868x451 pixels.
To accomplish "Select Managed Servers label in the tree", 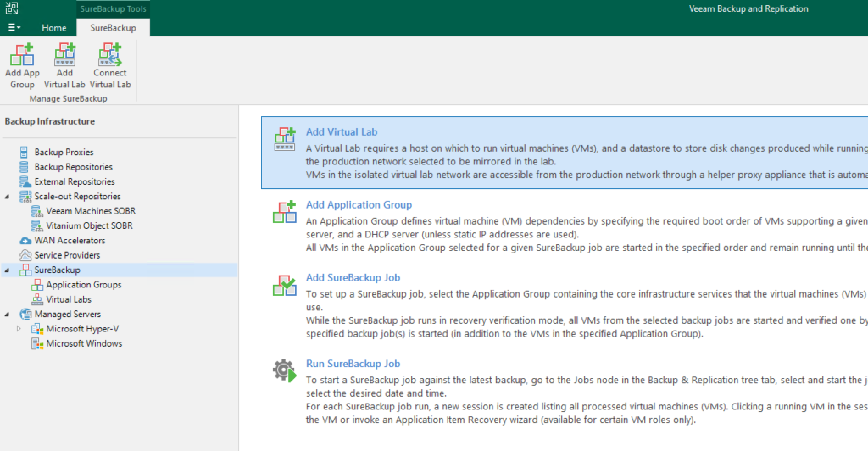I will pyautogui.click(x=68, y=314).
